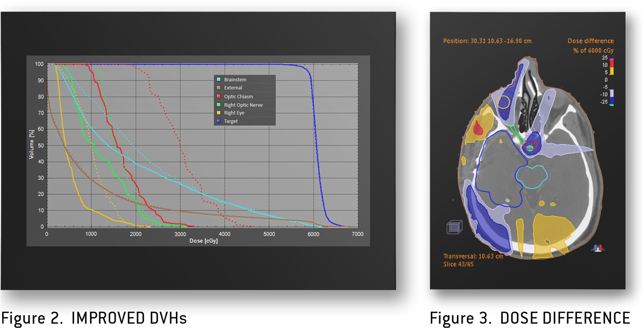Click the 'Dose difference' heading
Image resolution: width=644 pixels, height=328 pixels.
[x=591, y=41]
